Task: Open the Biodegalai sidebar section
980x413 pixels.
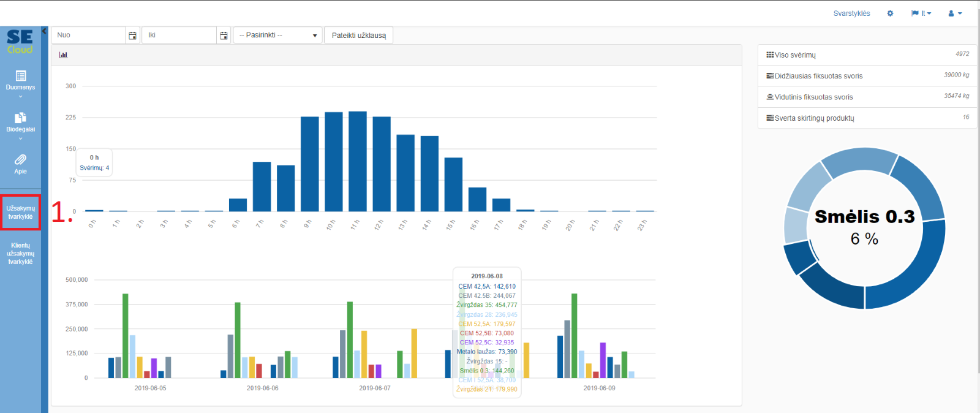Action: click(20, 123)
